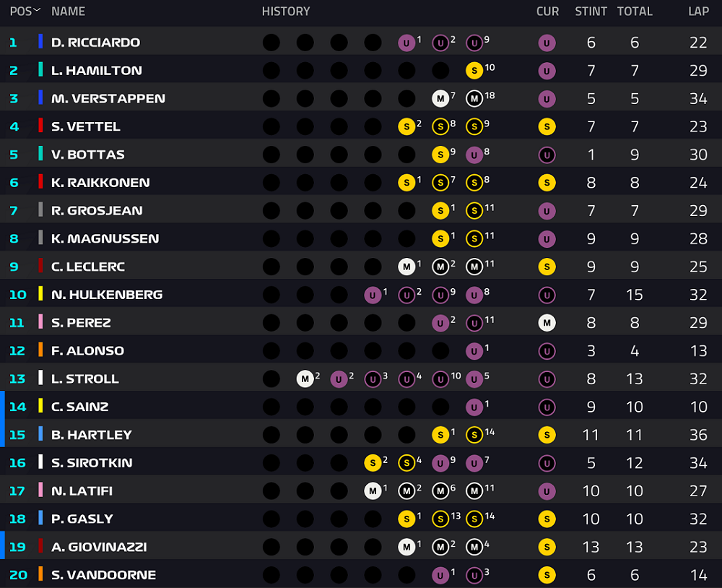
Task: Click Verstappen's medium tyre icon with 18 laps
Action: click(474, 99)
